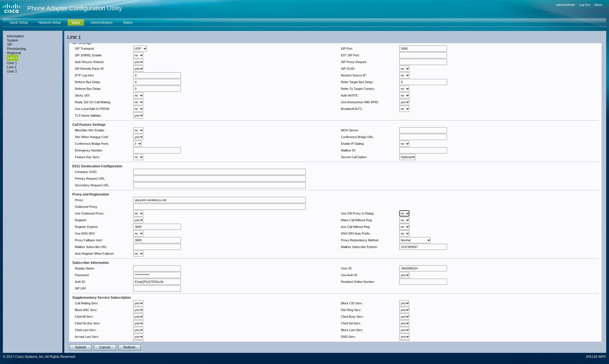Open the Call Waiting Serv dropdown

pos(138,303)
